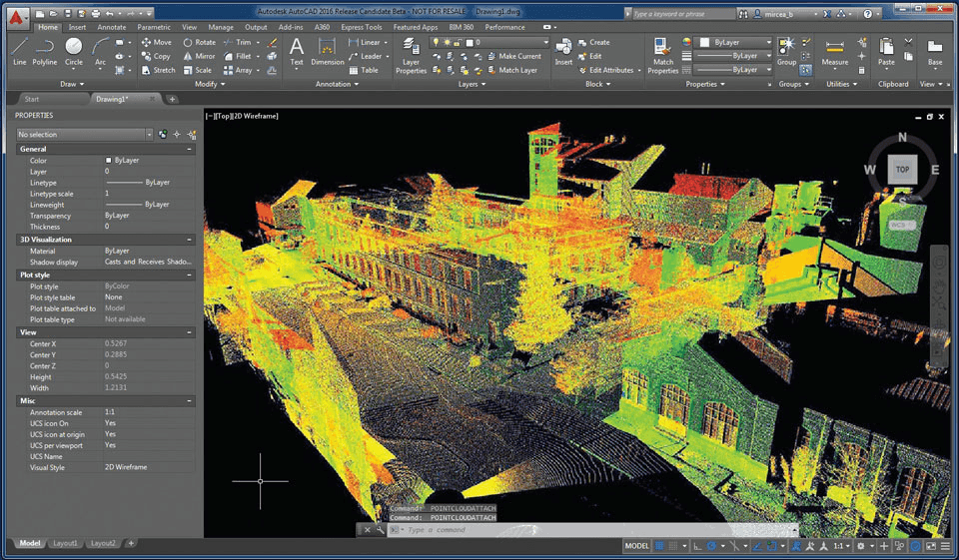The image size is (959, 560).
Task: Toggle ortho mode in status bar
Action: [698, 546]
